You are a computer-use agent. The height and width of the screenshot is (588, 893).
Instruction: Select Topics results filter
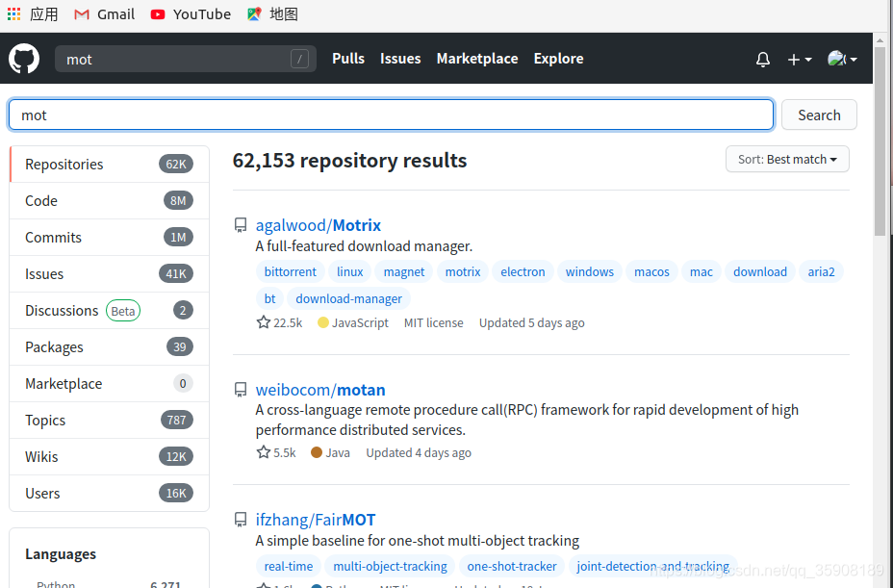pyautogui.click(x=110, y=420)
